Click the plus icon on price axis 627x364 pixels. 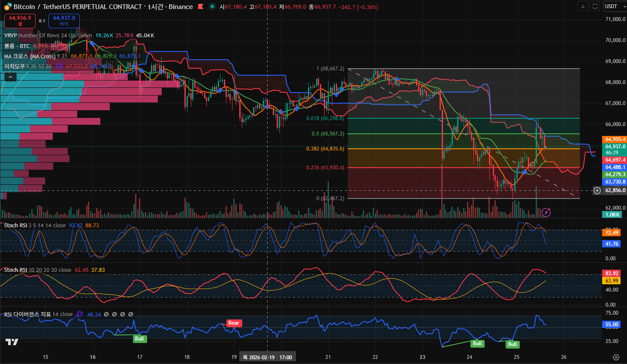click(x=597, y=190)
